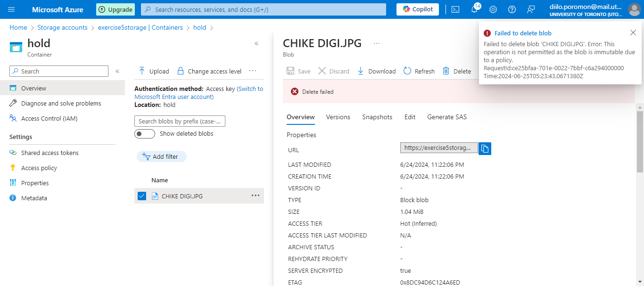Click the blob URL text field

click(x=438, y=147)
